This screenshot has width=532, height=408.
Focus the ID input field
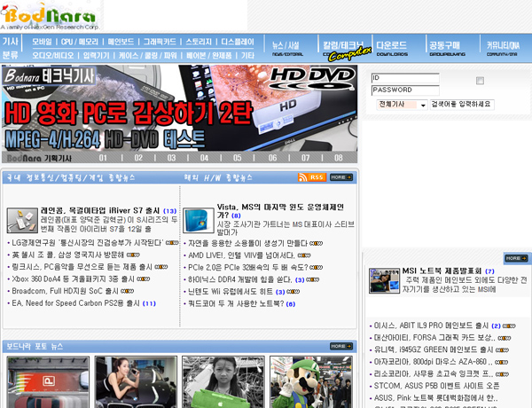405,78
